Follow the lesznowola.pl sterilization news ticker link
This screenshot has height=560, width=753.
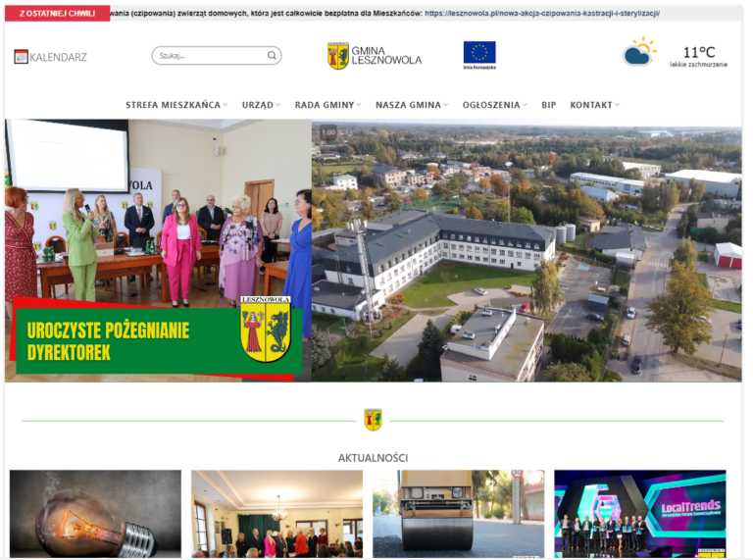(541, 14)
